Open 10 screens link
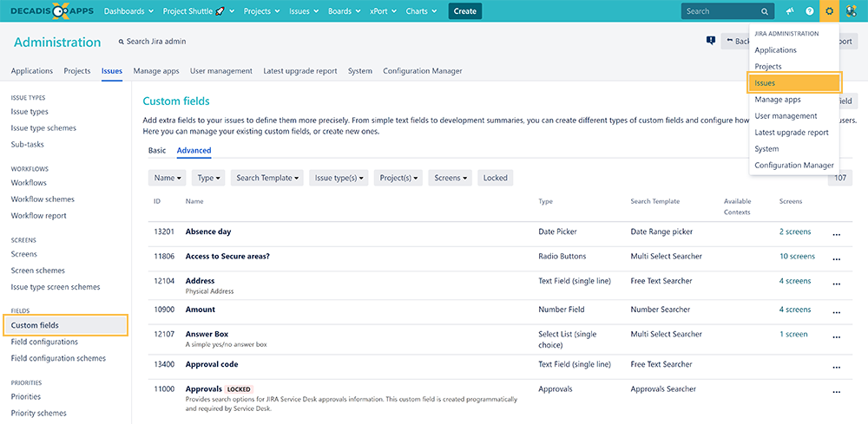The height and width of the screenshot is (424, 868). pyautogui.click(x=797, y=256)
